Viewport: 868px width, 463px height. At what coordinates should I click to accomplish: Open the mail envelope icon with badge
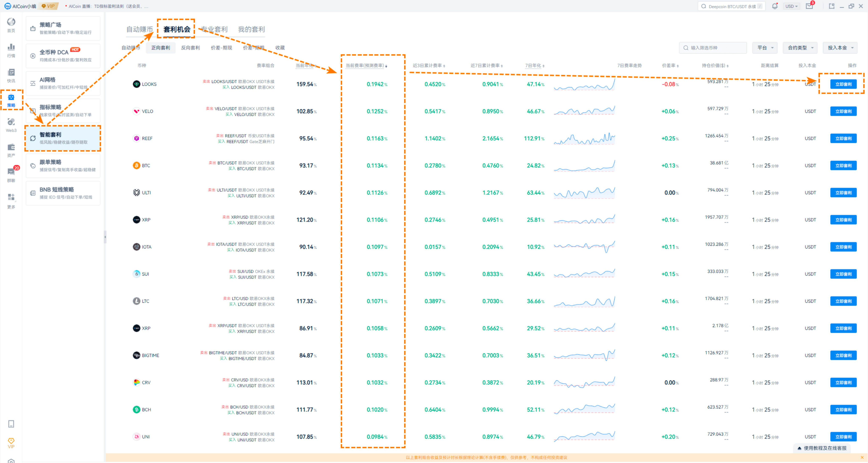tap(810, 6)
